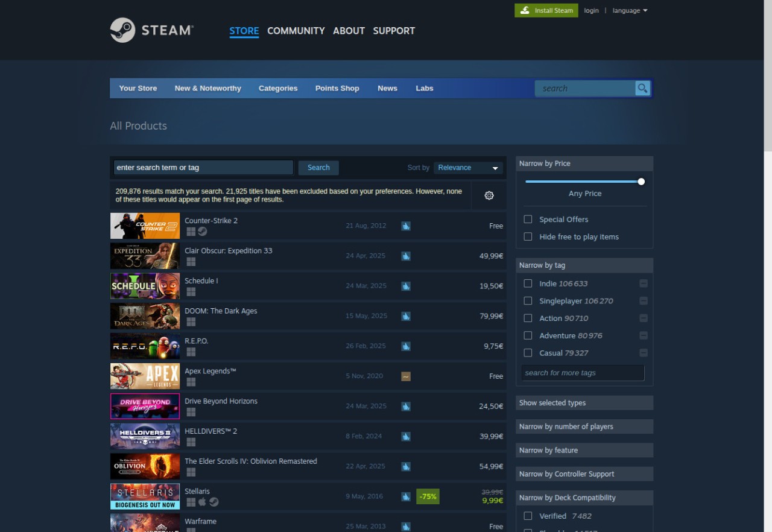Click the Apple platform icon under Stellaris
The width and height of the screenshot is (772, 532).
203,502
